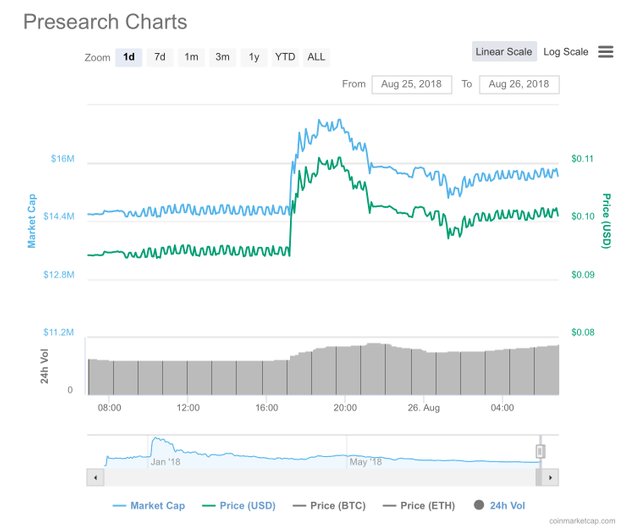Click the To date field

coord(519,84)
